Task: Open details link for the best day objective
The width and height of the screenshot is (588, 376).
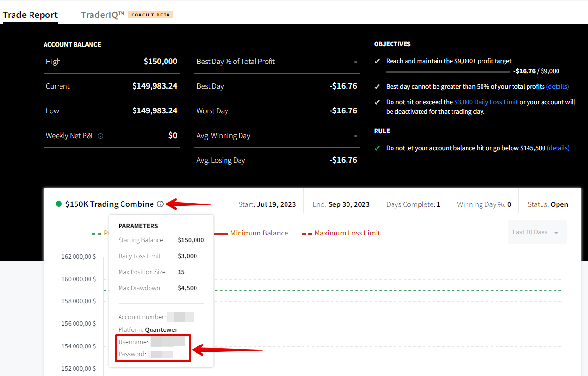Action: coord(557,87)
